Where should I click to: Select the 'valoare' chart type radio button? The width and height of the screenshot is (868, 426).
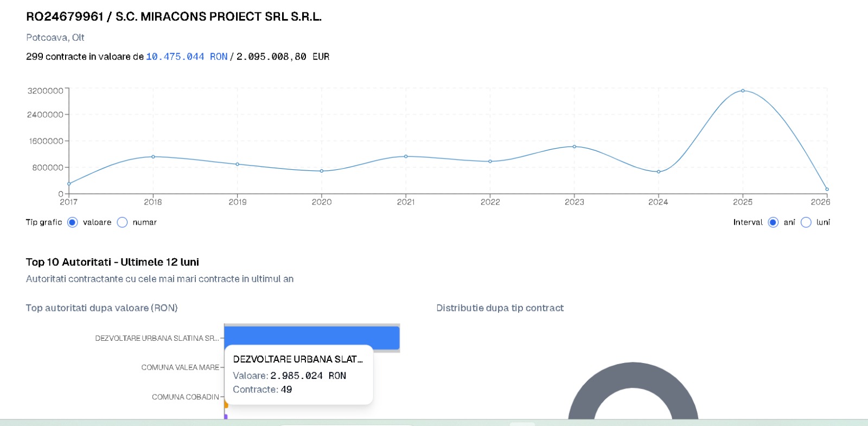[72, 222]
